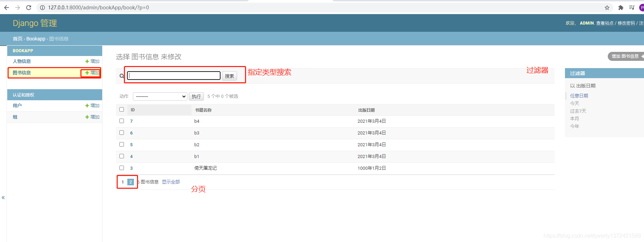Sort by 书籍名称 column header
Image resolution: width=644 pixels, height=242 pixels.
pyautogui.click(x=203, y=110)
